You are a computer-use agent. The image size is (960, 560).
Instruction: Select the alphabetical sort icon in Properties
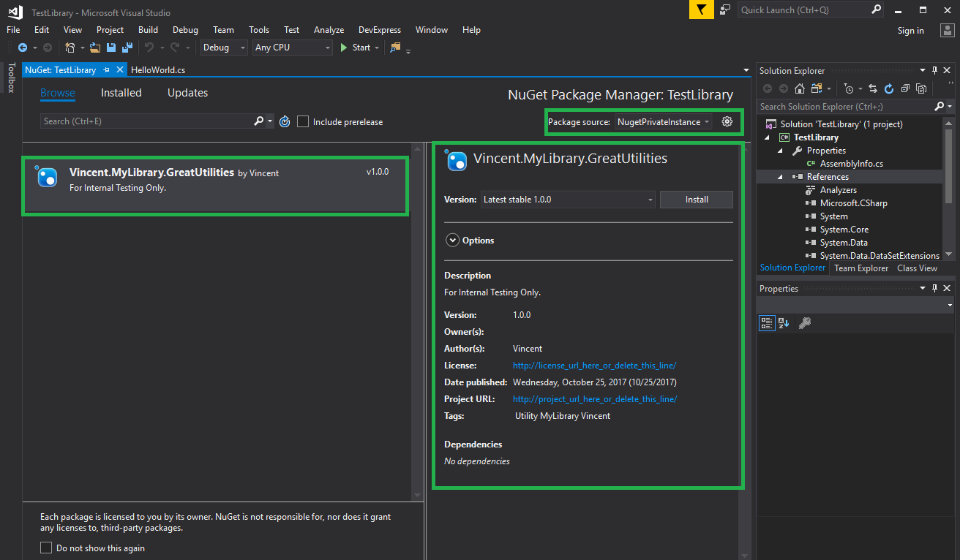click(x=783, y=322)
